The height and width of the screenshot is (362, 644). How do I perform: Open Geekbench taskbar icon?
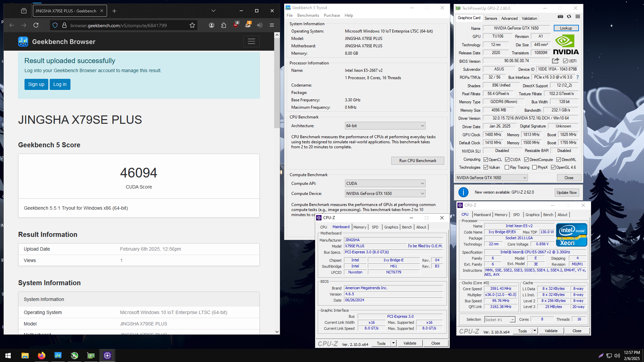[x=58, y=356]
